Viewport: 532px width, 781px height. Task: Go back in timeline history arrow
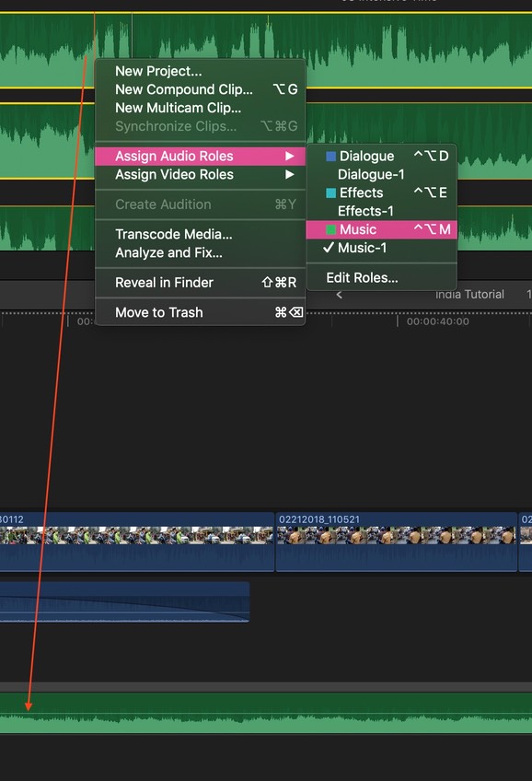[340, 295]
